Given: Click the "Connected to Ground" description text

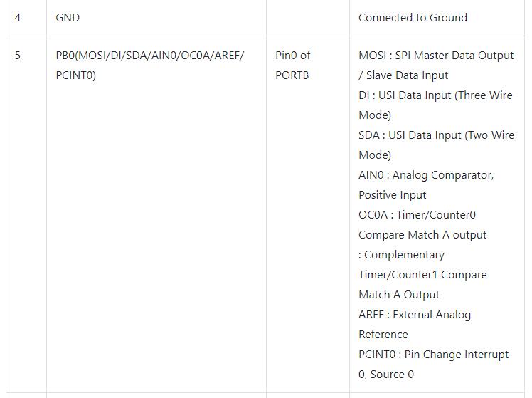Looking at the screenshot, I should [413, 17].
